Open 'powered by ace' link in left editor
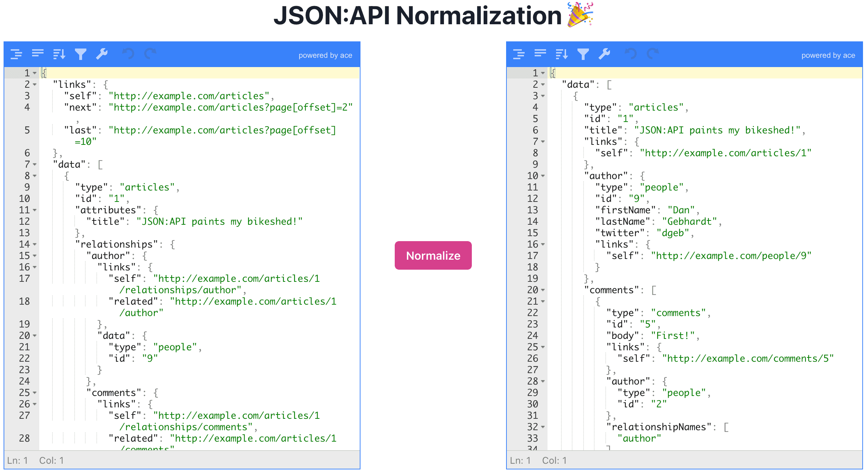868x473 pixels. point(325,55)
